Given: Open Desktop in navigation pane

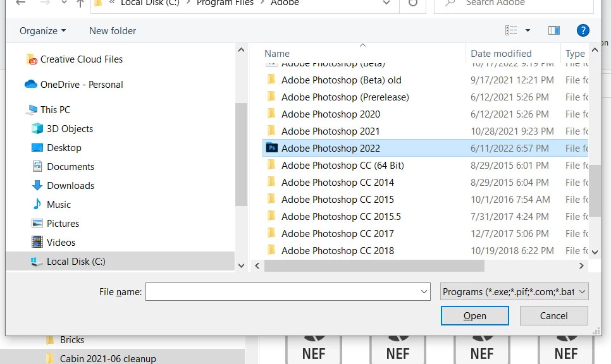Looking at the screenshot, I should click(64, 148).
